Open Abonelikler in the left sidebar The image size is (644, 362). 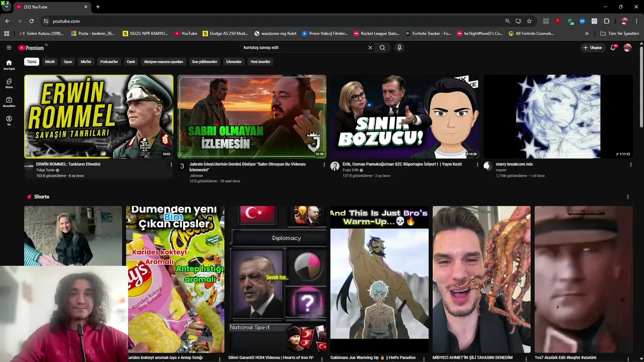coord(9,102)
